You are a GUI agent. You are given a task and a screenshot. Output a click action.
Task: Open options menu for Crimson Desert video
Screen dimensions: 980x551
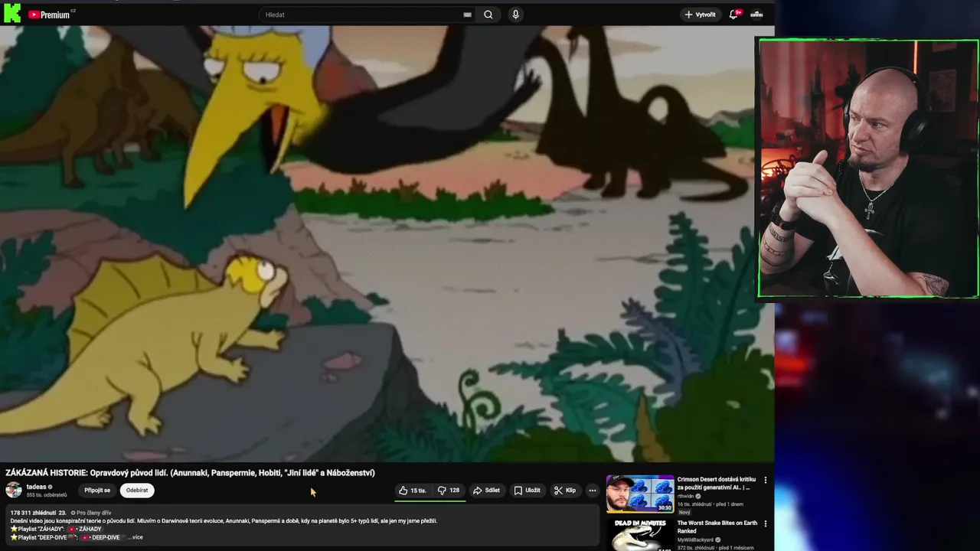[765, 481]
